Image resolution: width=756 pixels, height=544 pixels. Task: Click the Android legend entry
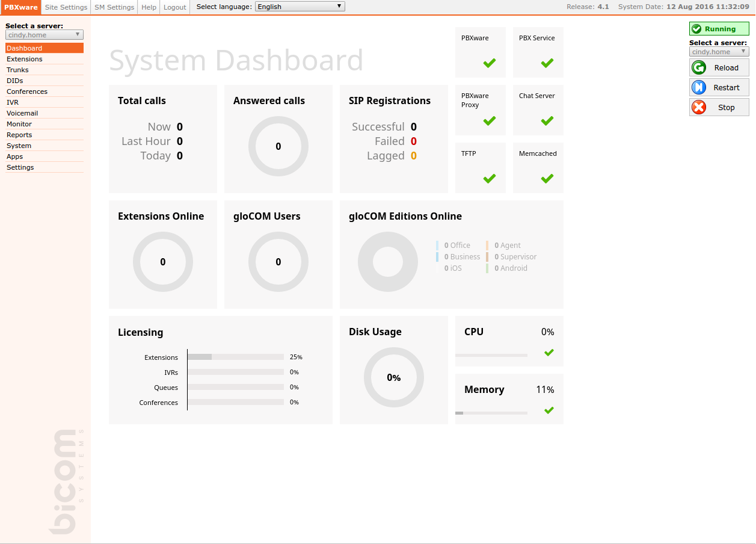tap(511, 268)
